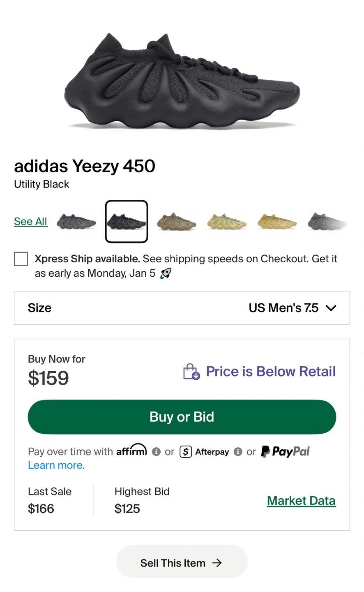Click the Afterpay info icon
Viewport: 364px width, 592px height.
[x=238, y=452]
